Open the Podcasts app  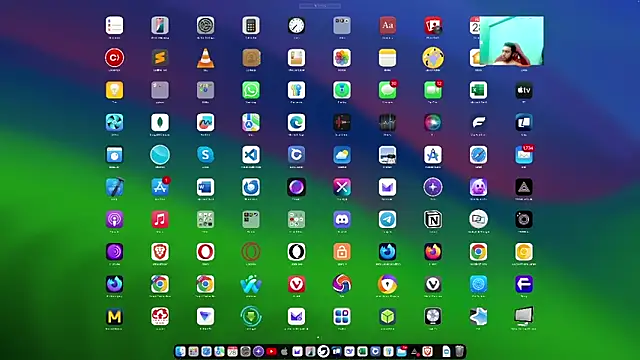(x=114, y=220)
